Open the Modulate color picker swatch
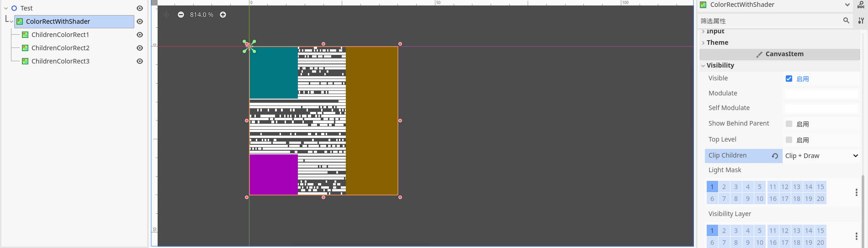The height and width of the screenshot is (248, 868). tap(821, 93)
